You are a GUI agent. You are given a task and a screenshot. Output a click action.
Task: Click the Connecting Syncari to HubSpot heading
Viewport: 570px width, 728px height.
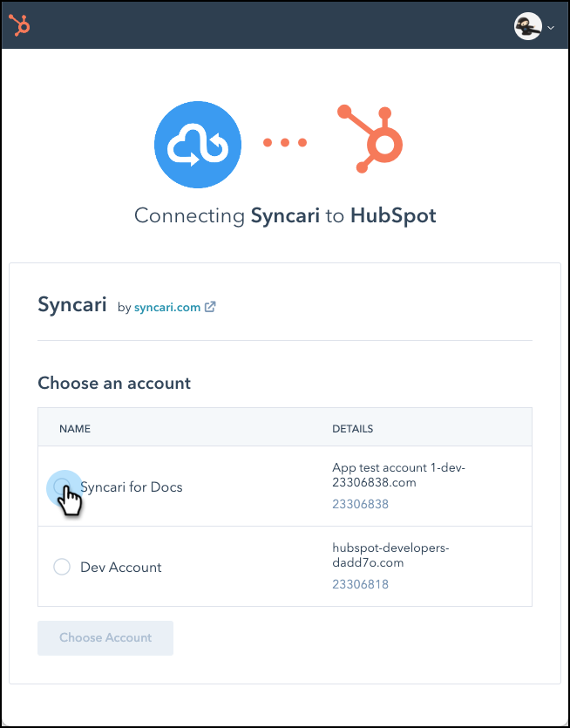pos(285,216)
